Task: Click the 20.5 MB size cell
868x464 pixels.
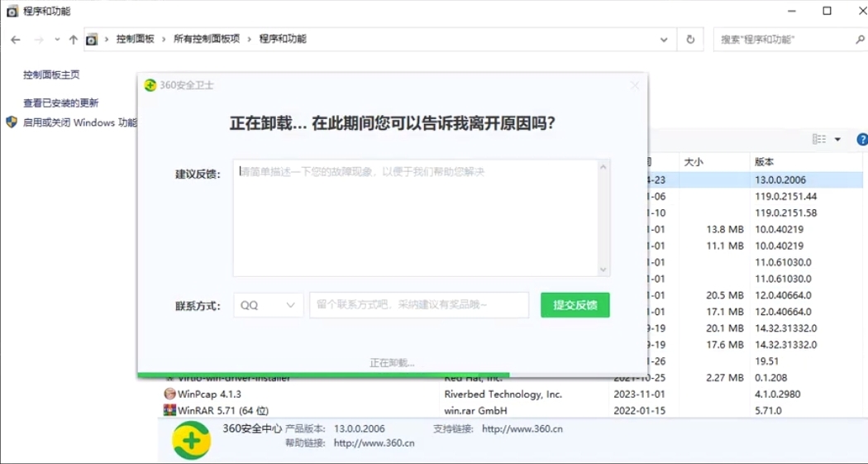Action: tap(725, 295)
